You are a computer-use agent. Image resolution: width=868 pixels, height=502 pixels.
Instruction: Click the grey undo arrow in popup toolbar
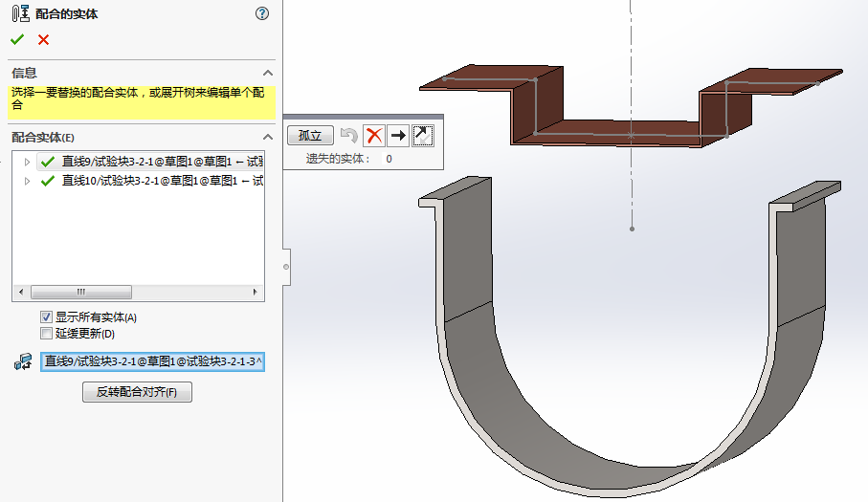[x=349, y=136]
